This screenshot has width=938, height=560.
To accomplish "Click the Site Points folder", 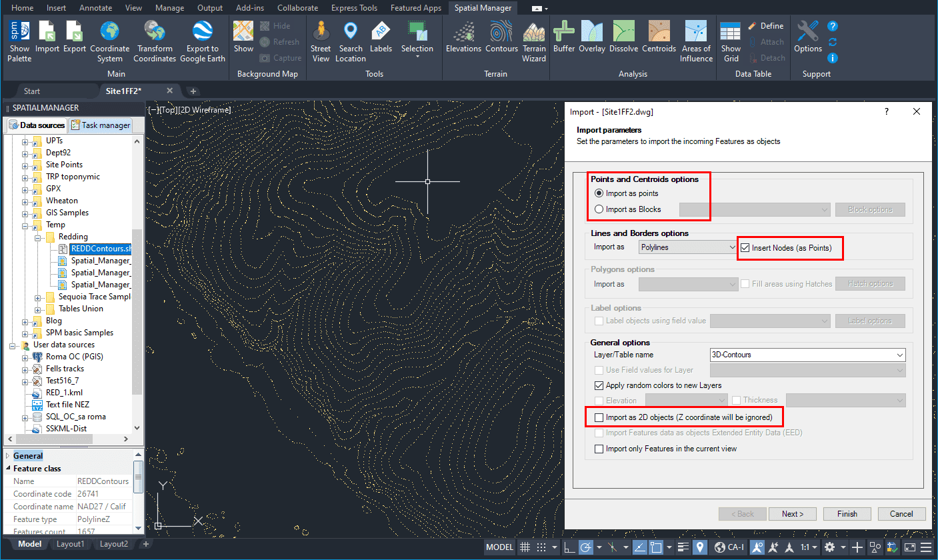I will [64, 165].
